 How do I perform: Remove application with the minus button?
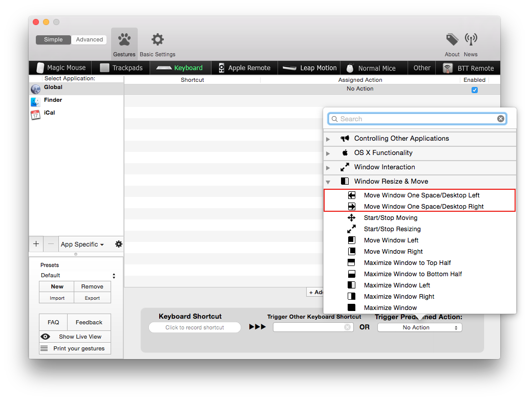(x=51, y=244)
